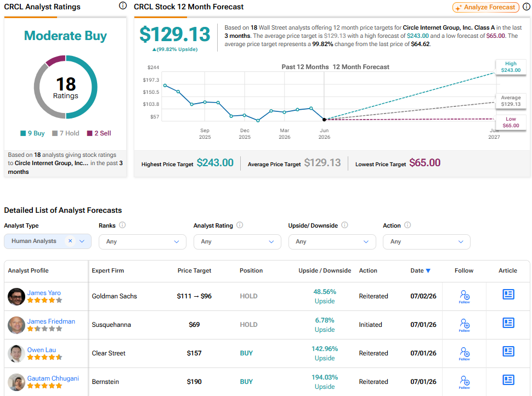
Task: Sort table by Date column
Action: point(420,270)
